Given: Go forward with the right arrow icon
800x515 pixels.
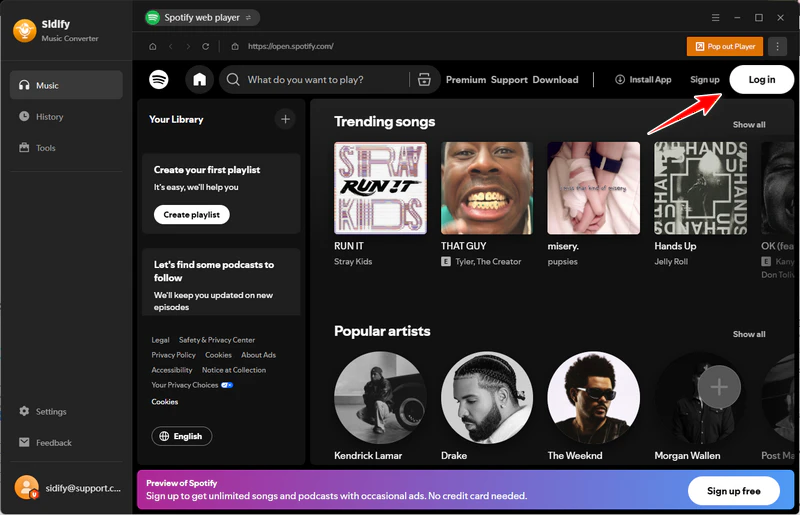Looking at the screenshot, I should [x=188, y=46].
